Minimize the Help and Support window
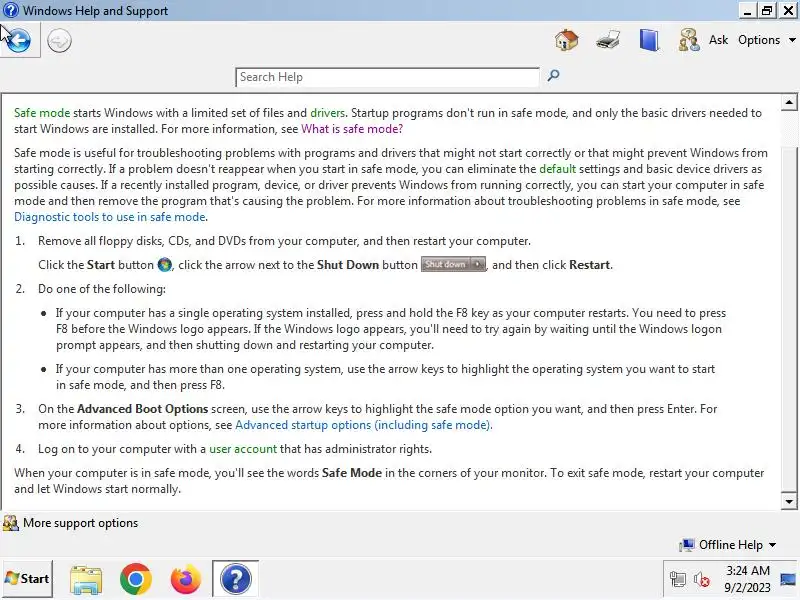The width and height of the screenshot is (800, 600). 747,11
